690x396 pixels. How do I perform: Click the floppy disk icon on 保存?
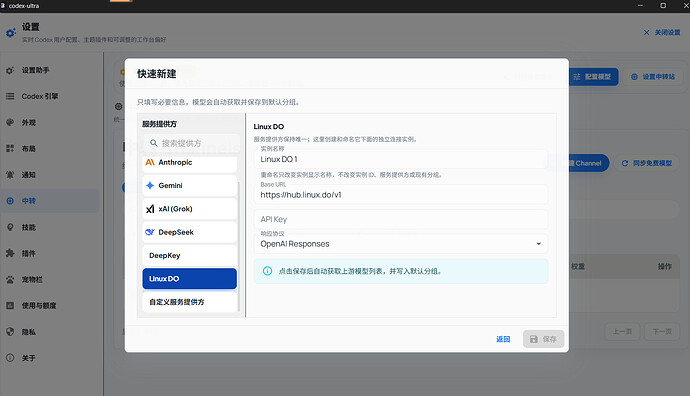click(x=534, y=339)
